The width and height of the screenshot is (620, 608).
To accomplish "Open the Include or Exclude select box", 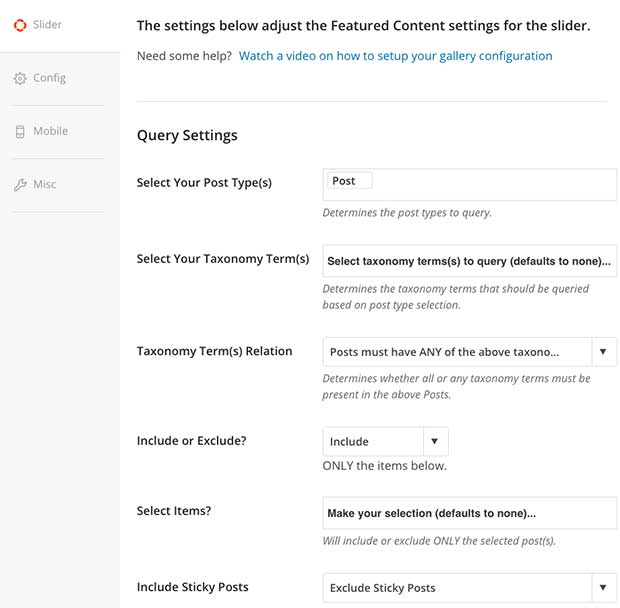I will (x=386, y=441).
